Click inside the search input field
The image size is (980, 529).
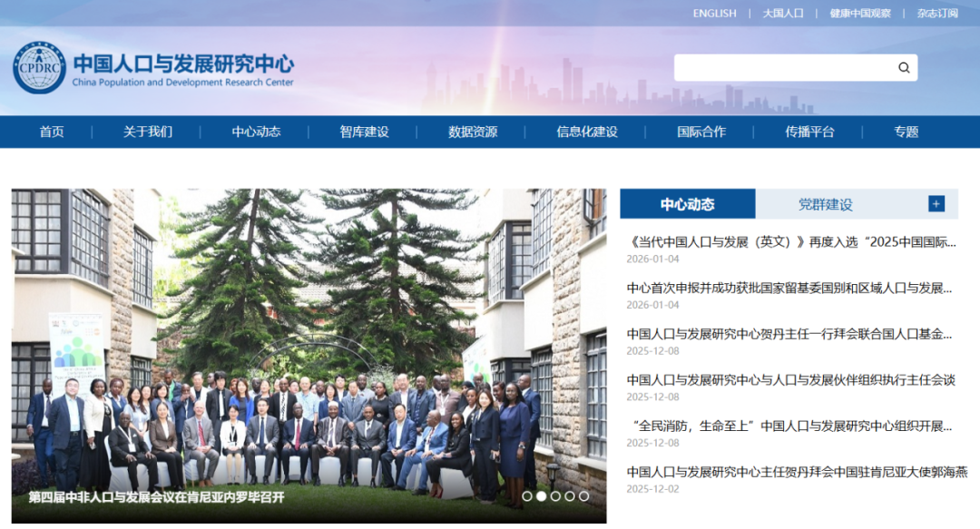coord(780,67)
